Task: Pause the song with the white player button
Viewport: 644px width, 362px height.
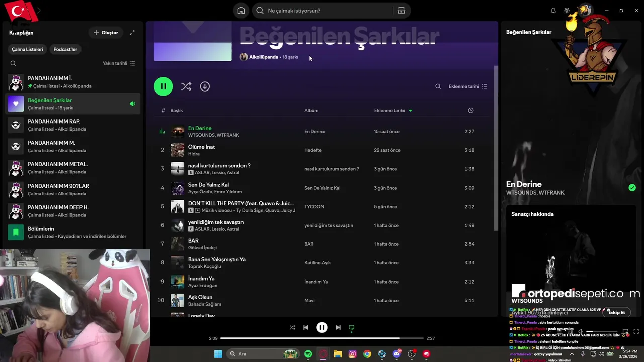Action: [x=322, y=327]
